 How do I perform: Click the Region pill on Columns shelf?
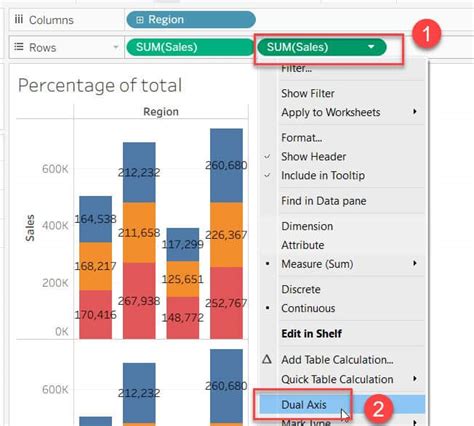pyautogui.click(x=191, y=20)
